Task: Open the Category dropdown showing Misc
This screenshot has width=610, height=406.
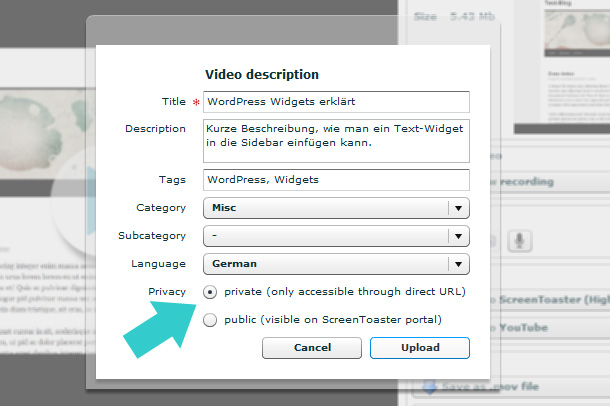Action: pos(336,208)
